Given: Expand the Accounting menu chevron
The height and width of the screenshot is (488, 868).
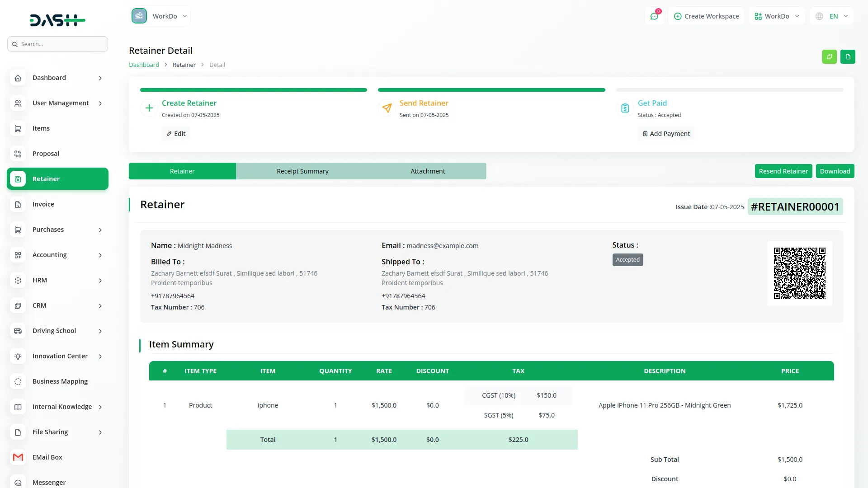Looking at the screenshot, I should (x=100, y=255).
